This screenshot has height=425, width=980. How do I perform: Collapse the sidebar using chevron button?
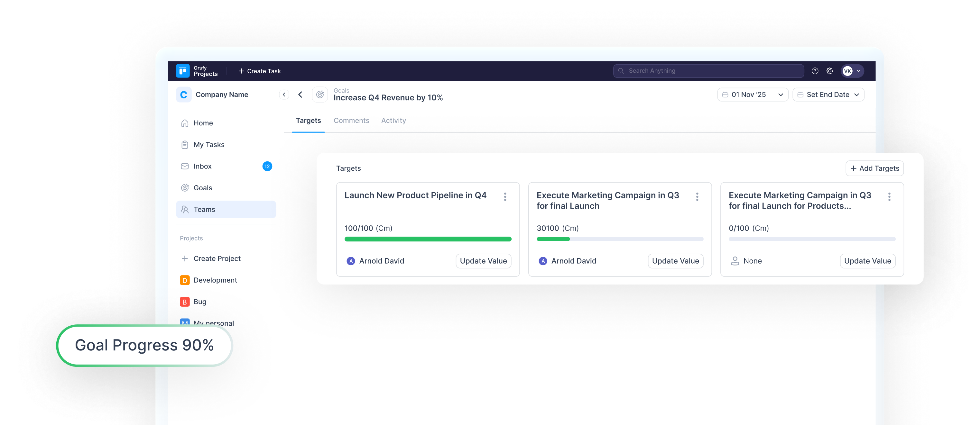284,95
